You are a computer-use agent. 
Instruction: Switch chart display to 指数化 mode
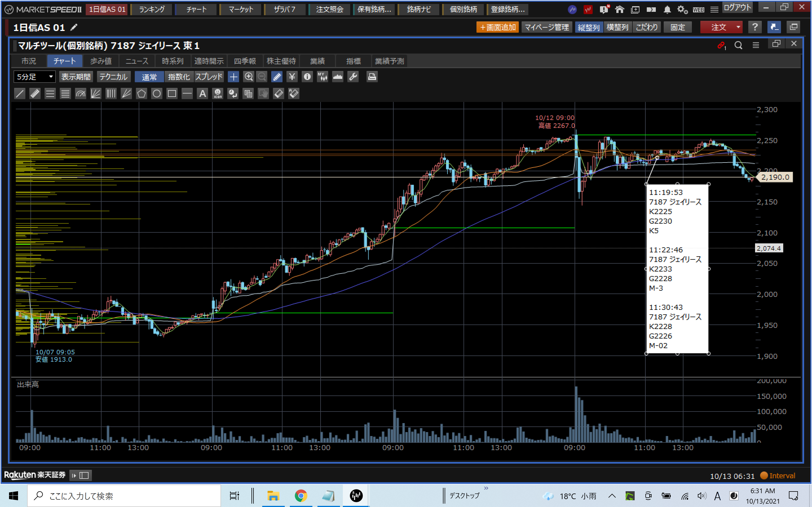coord(178,77)
